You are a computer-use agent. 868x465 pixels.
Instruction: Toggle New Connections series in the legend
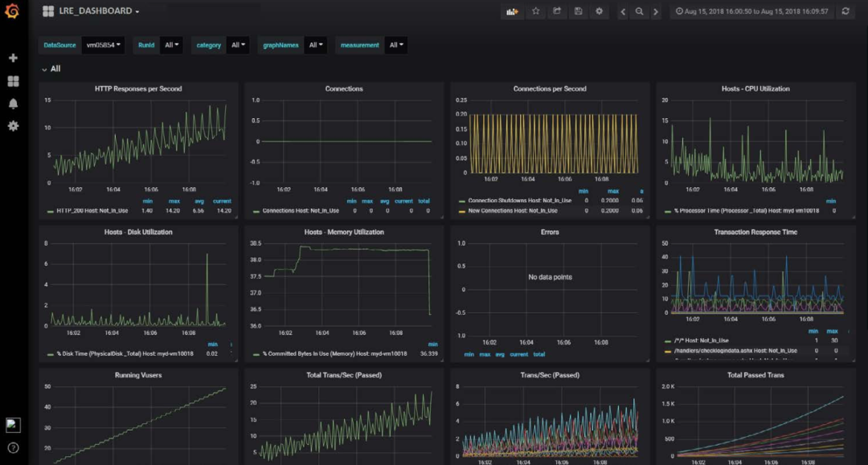click(x=514, y=210)
